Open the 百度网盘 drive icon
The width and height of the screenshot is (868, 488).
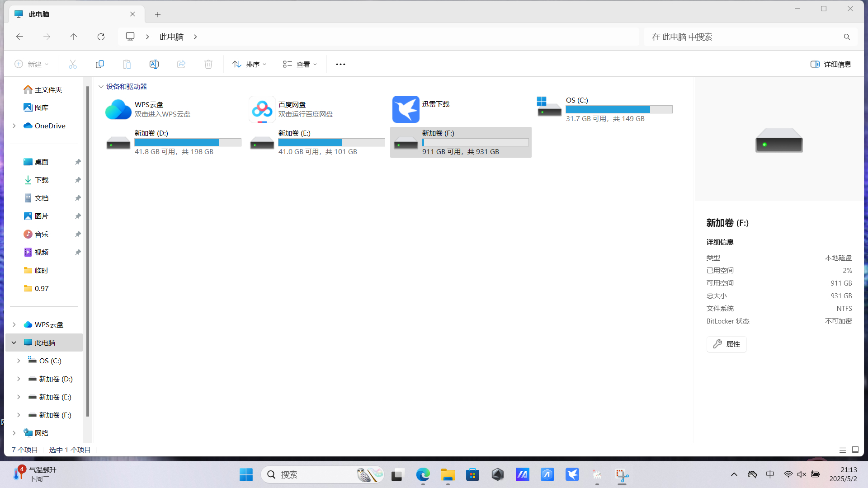click(262, 109)
